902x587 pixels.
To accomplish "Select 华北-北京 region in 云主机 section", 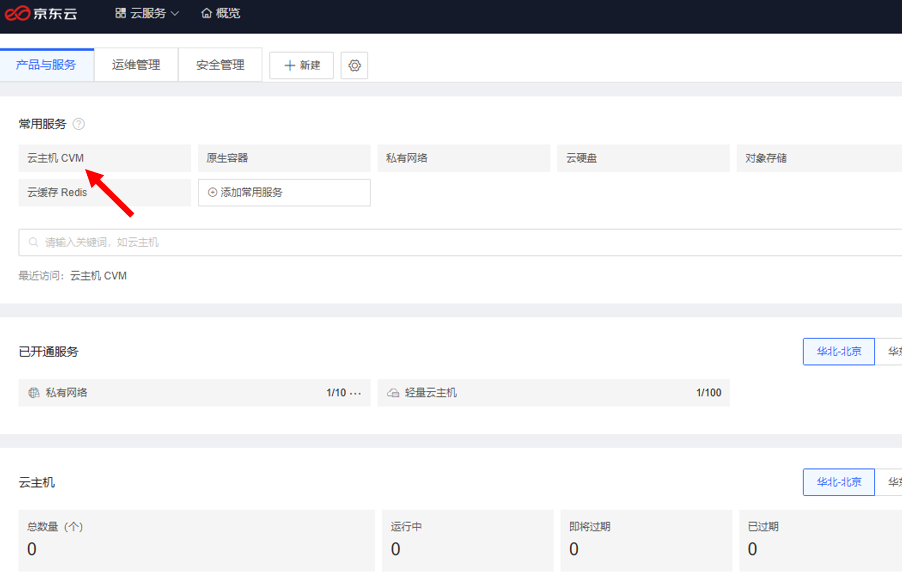I will [x=839, y=482].
